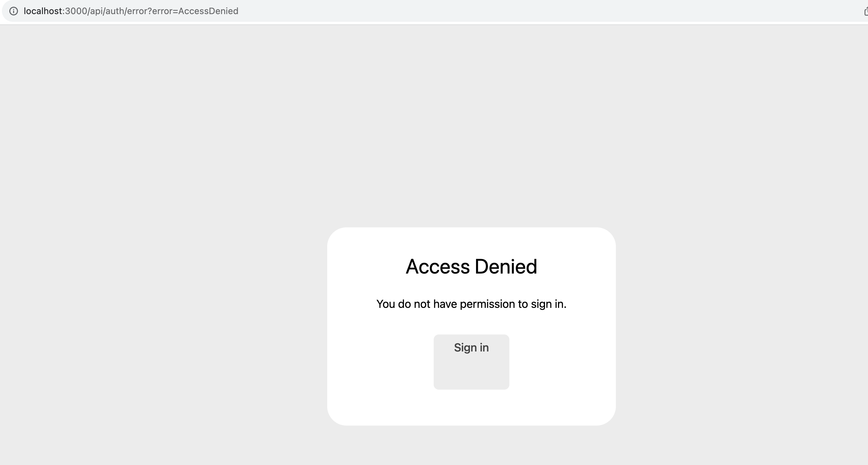Screen dimensions: 868x465
Task: Click the Access Denied heading
Action: (x=471, y=266)
